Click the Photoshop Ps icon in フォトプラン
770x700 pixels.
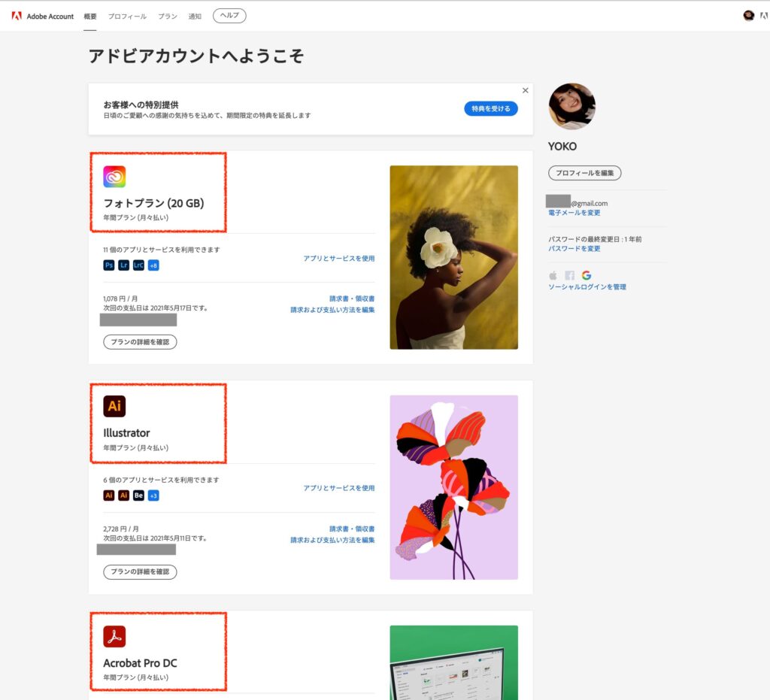coord(109,265)
